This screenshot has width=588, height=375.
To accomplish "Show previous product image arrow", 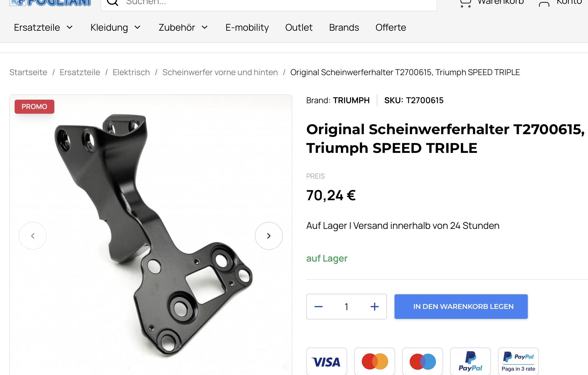I will click(x=33, y=236).
